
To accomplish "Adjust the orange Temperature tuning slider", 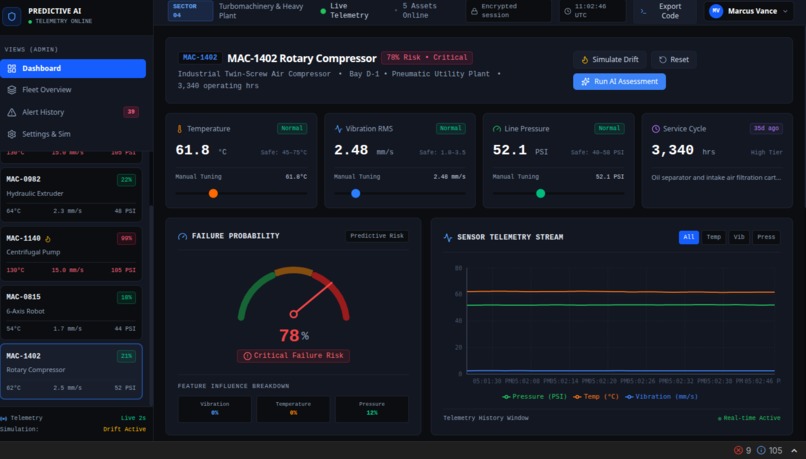I will pos(213,194).
